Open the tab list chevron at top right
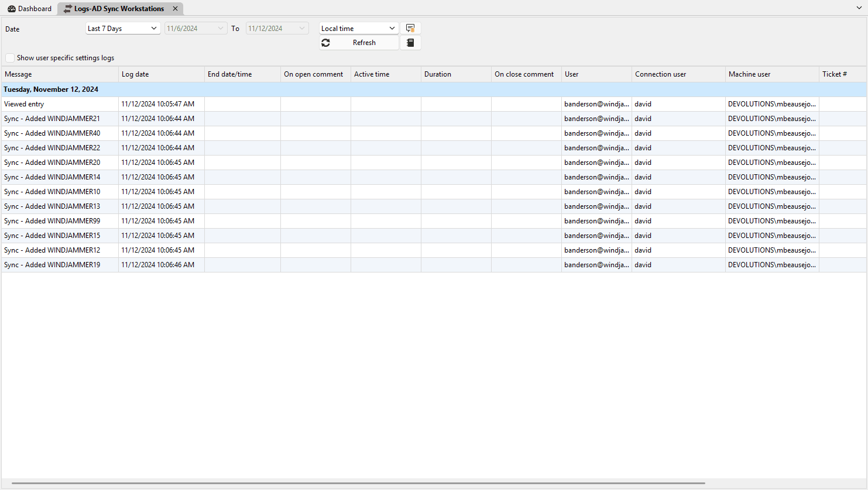The image size is (868, 490). [x=859, y=8]
